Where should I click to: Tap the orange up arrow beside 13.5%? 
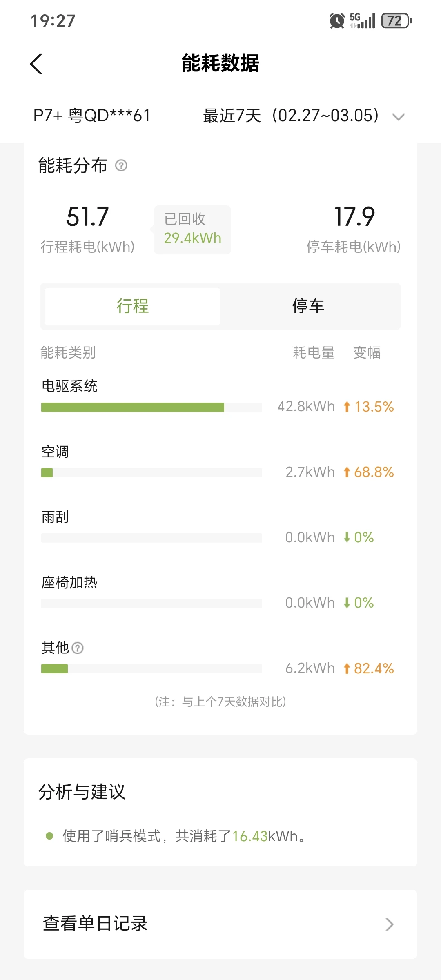point(347,407)
